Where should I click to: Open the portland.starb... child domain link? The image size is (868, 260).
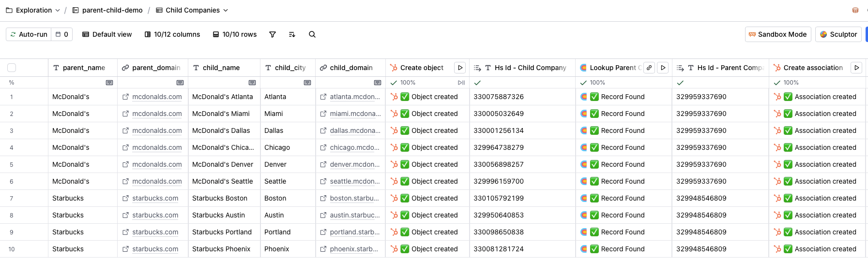354,232
